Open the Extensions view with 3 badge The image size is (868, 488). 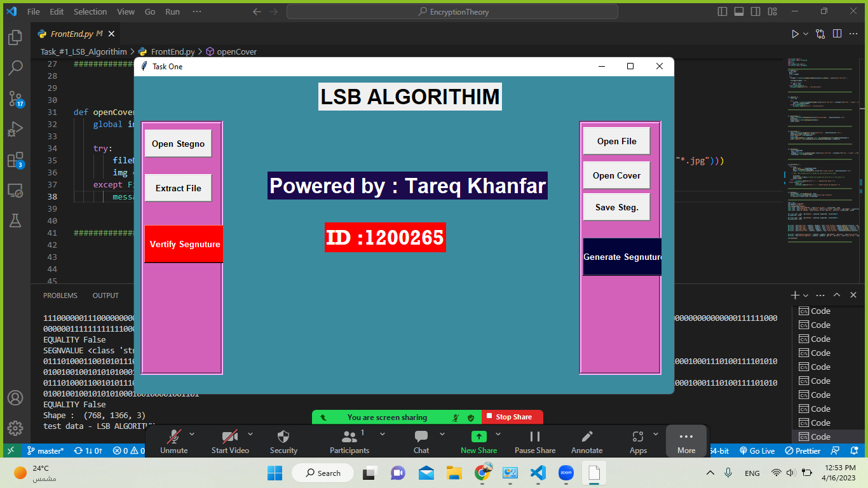click(15, 159)
